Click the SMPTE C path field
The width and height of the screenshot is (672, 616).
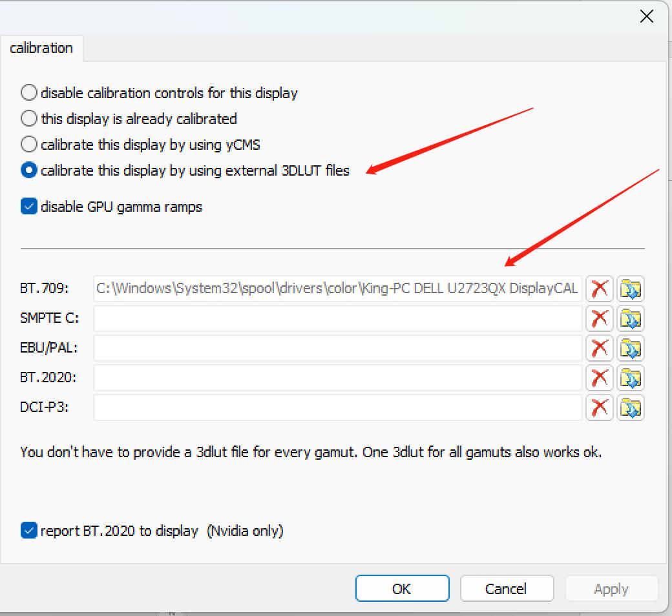(x=338, y=318)
